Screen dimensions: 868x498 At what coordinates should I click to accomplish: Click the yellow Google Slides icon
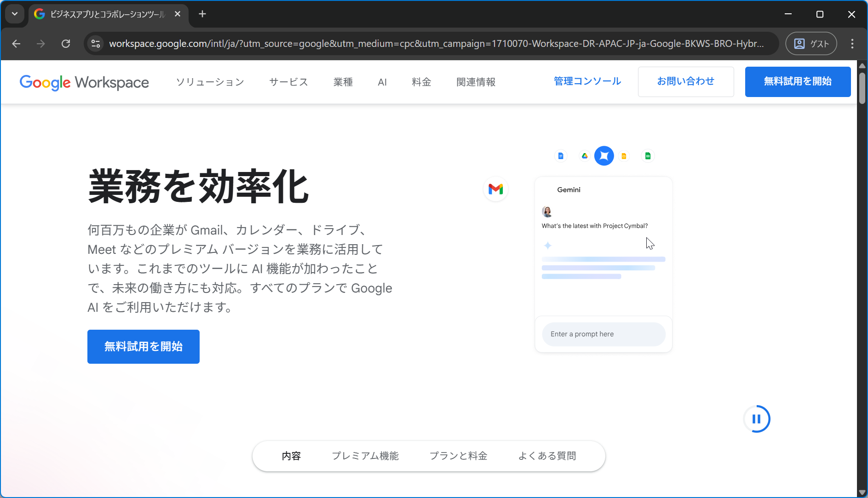pyautogui.click(x=624, y=156)
